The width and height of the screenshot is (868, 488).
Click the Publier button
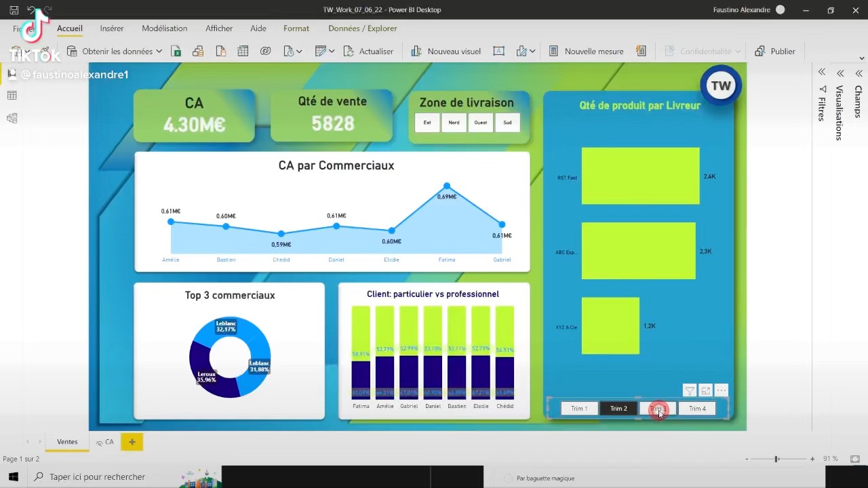(x=775, y=52)
